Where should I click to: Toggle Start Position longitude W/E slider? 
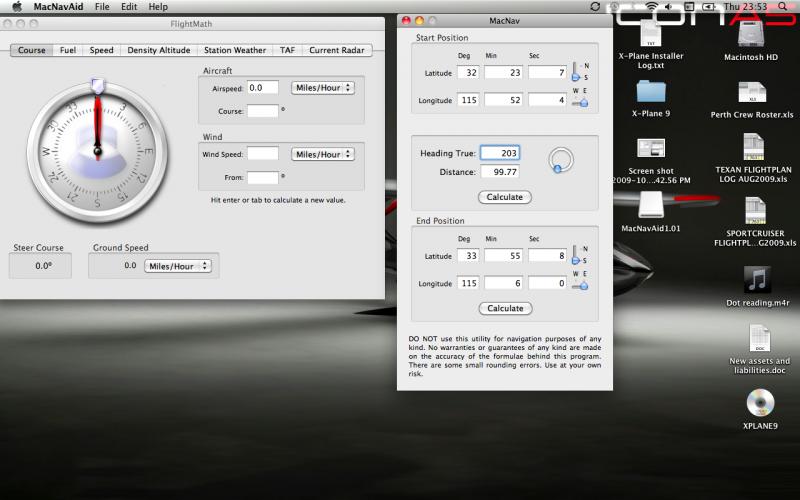580,103
